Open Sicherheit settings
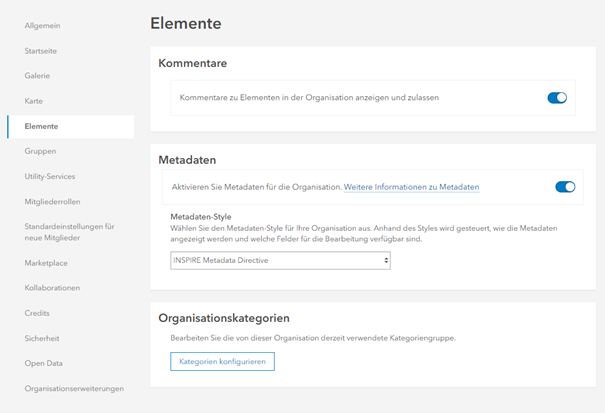Viewport: 605px width, 413px height. coord(42,339)
